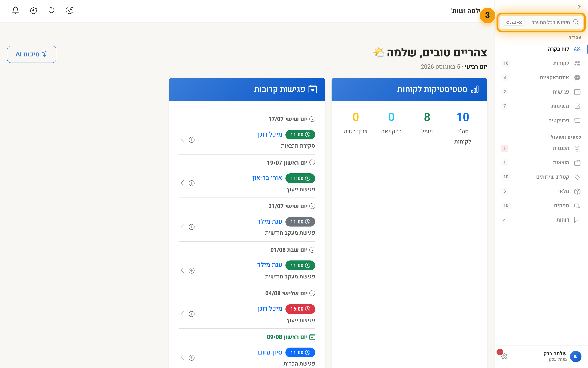Click ענת מילר link on 01/08
The height and width of the screenshot is (368, 588).
tap(269, 265)
